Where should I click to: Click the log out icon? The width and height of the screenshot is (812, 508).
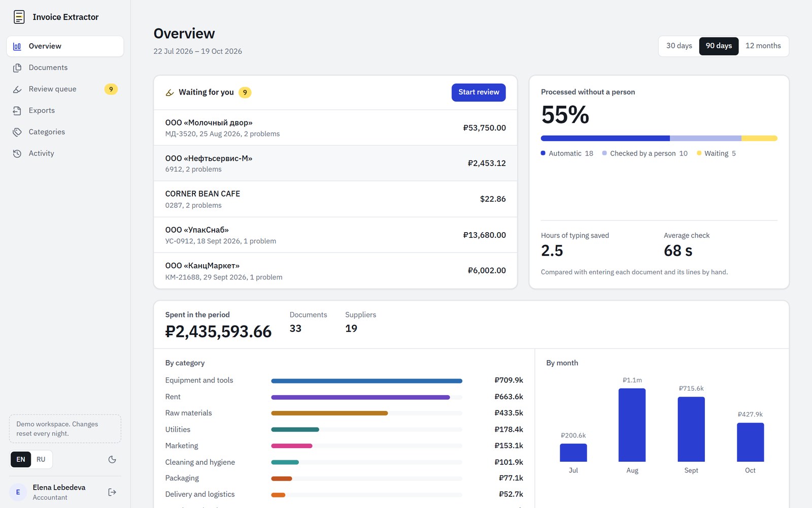tap(112, 492)
